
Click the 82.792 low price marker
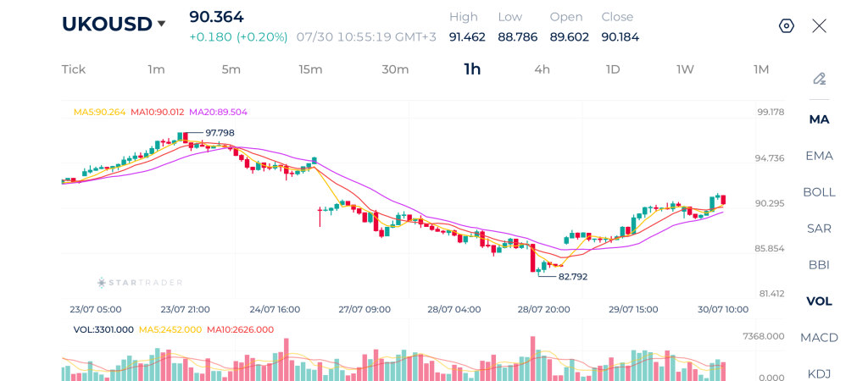573,277
